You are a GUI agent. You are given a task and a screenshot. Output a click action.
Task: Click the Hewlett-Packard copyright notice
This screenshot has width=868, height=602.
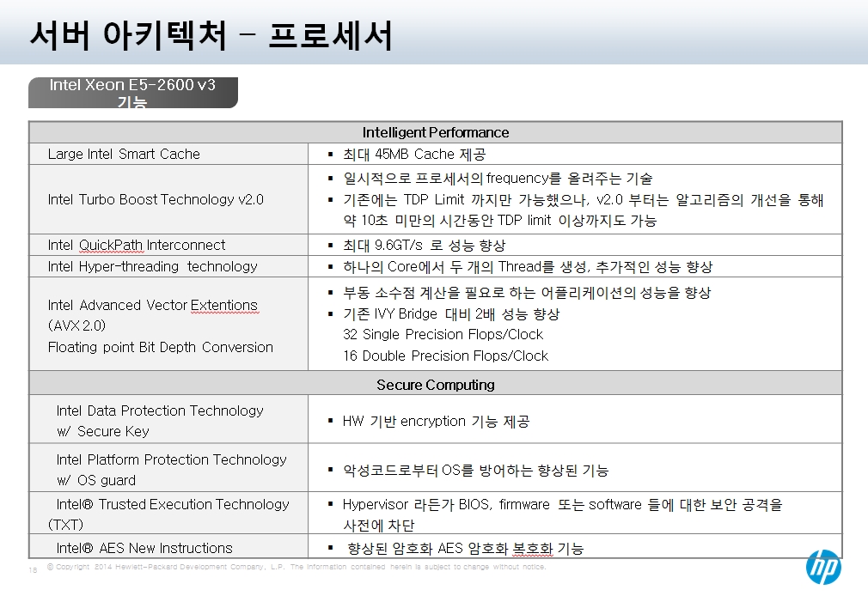click(x=296, y=567)
